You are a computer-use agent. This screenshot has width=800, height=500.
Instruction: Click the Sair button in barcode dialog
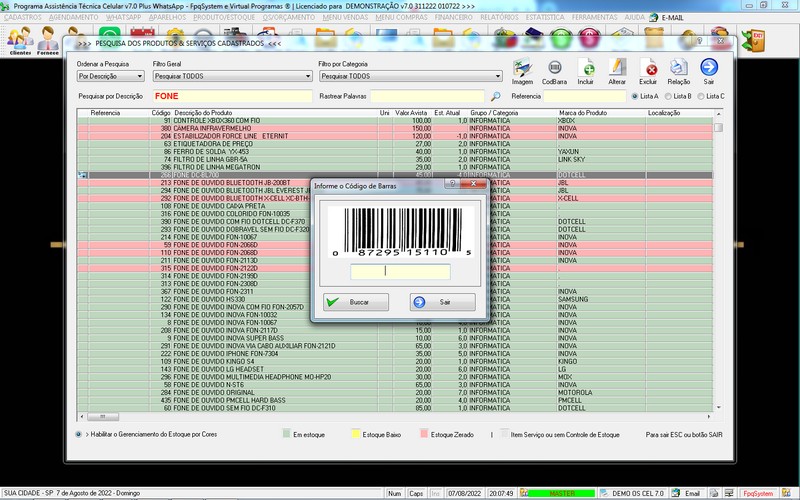click(x=442, y=302)
